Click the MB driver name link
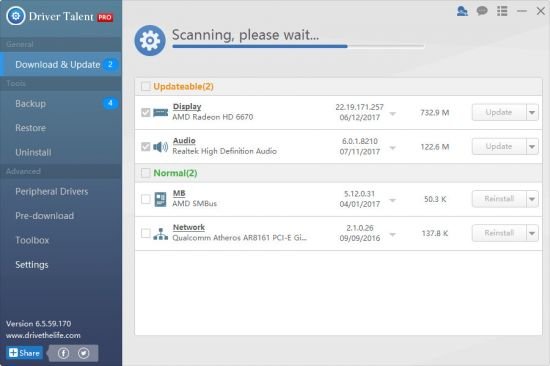The width and height of the screenshot is (550, 366). point(179,193)
